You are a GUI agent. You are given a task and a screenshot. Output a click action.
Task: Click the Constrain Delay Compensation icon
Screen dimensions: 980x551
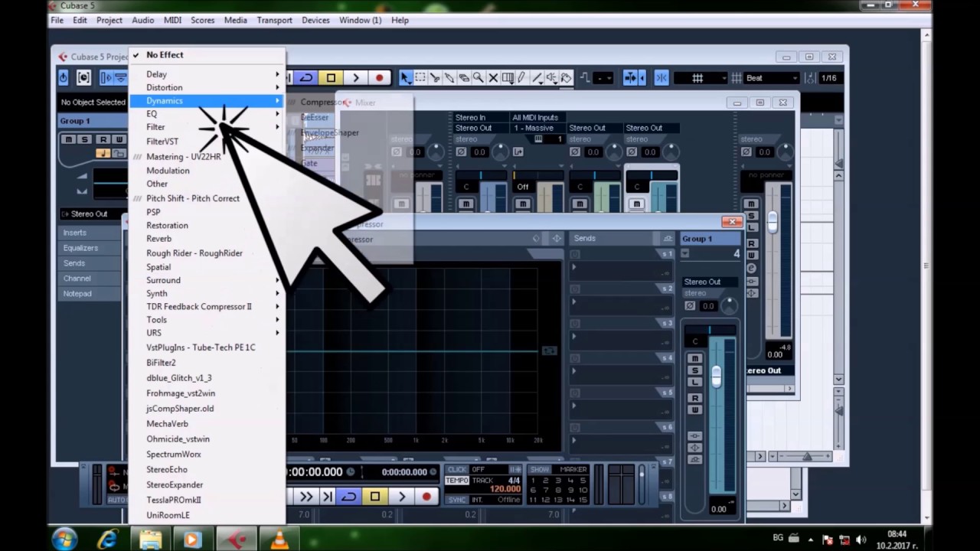83,77
